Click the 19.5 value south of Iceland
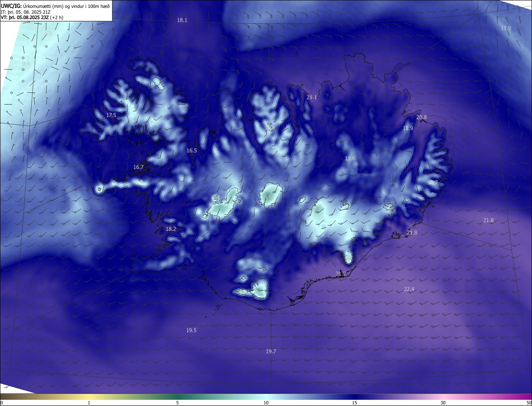Viewport: 532px width, 406px height. coord(191,330)
